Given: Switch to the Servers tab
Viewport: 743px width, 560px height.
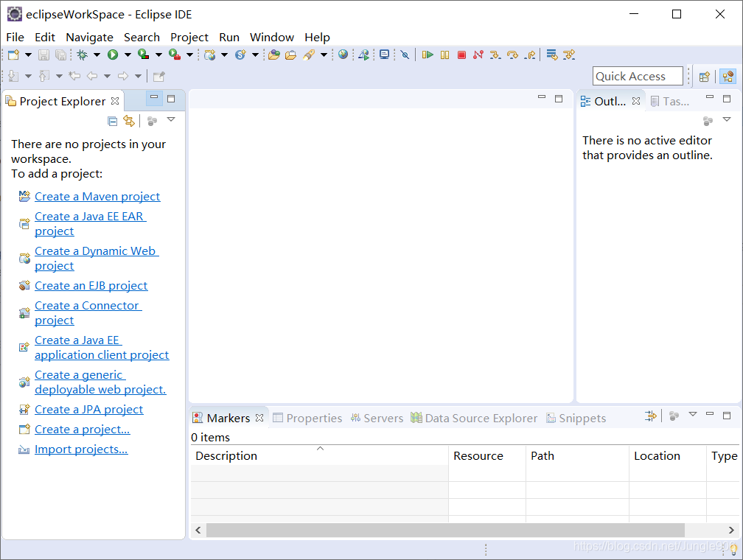Looking at the screenshot, I should click(377, 418).
